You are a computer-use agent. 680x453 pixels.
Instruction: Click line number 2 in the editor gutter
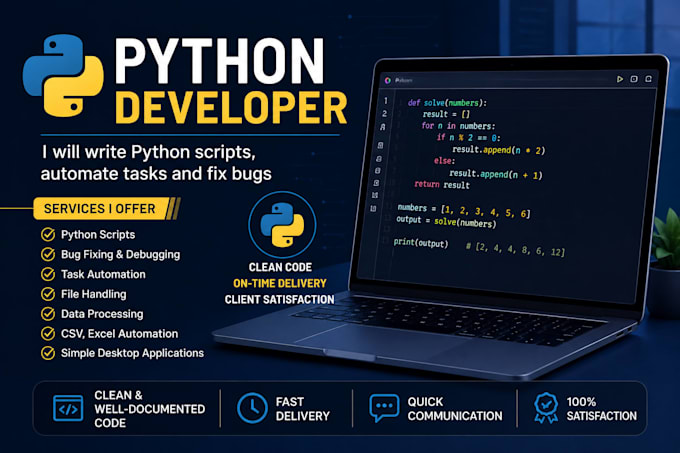(x=385, y=114)
